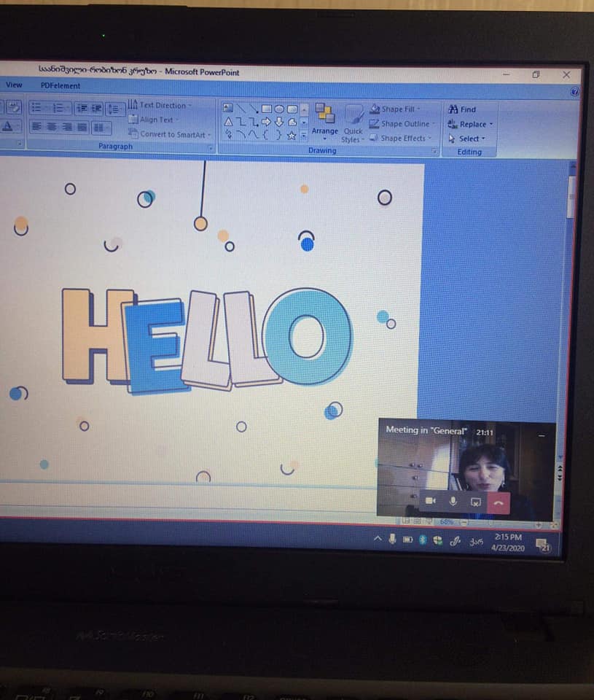Select the Elbow Connector shape
The image size is (594, 700).
click(241, 122)
